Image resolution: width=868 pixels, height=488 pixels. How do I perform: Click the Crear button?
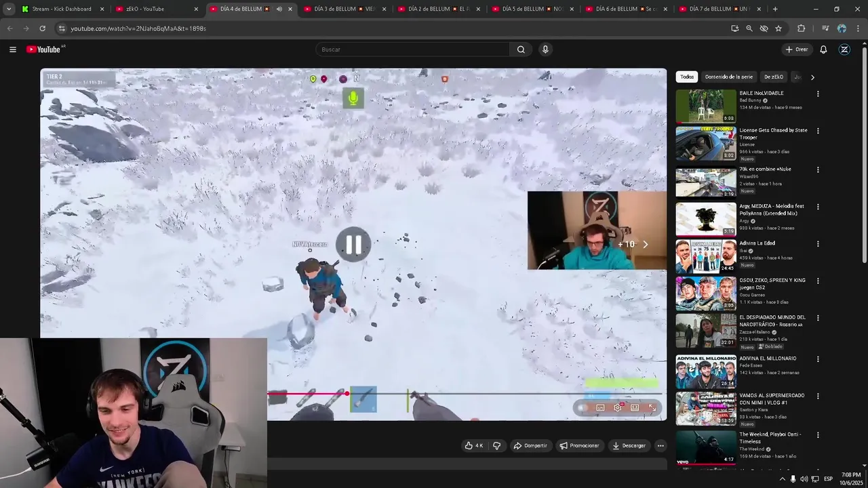[797, 49]
